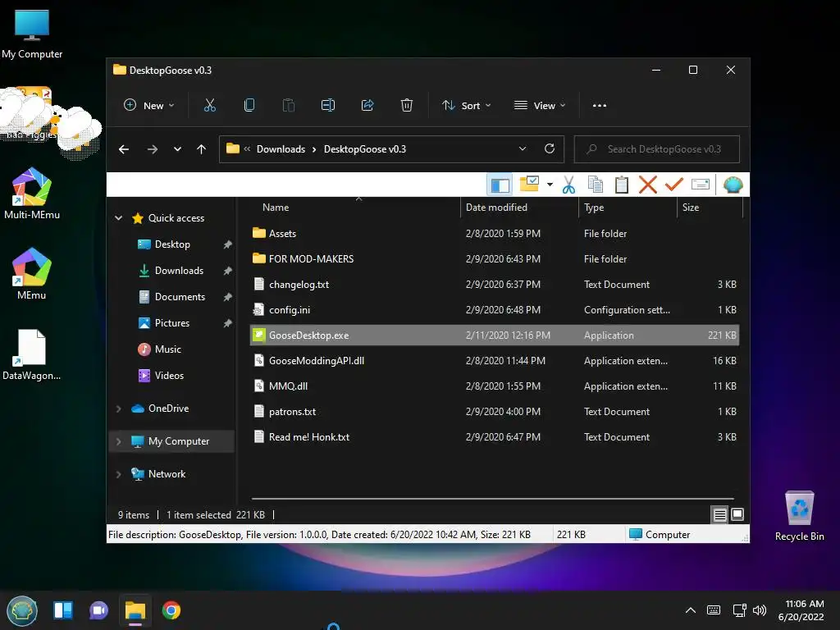Select the MMQ.dll file
The width and height of the screenshot is (840, 630).
(495, 386)
